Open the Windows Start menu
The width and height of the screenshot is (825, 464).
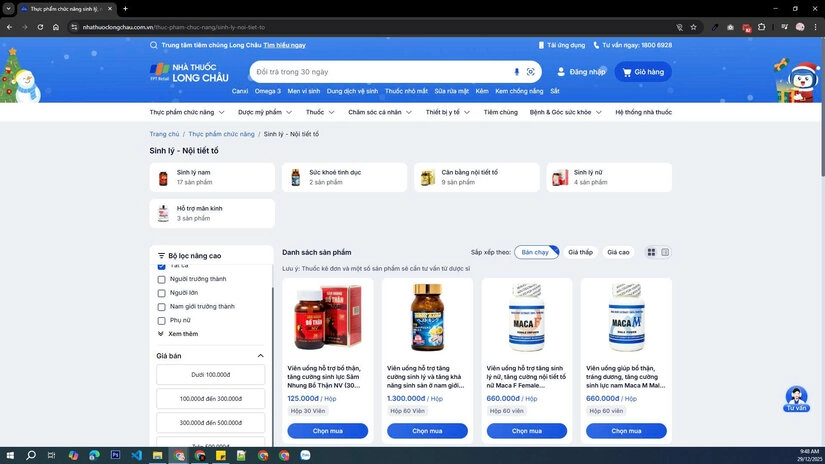9,455
